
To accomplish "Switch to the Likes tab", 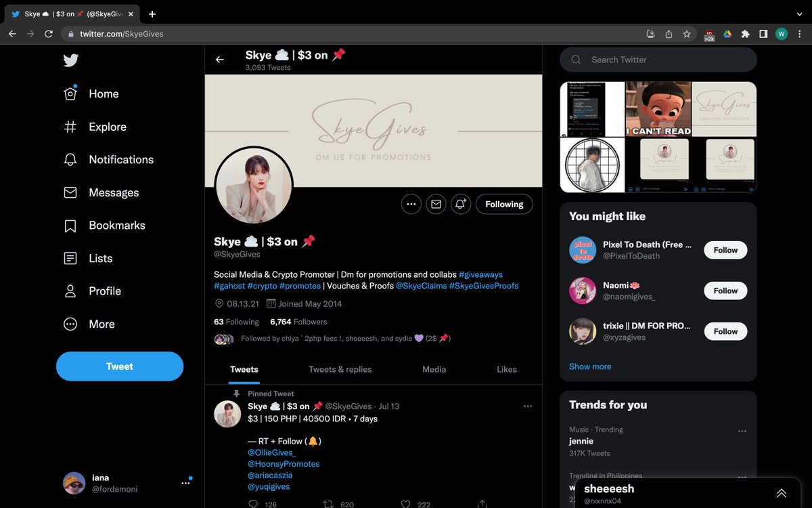I will 506,369.
